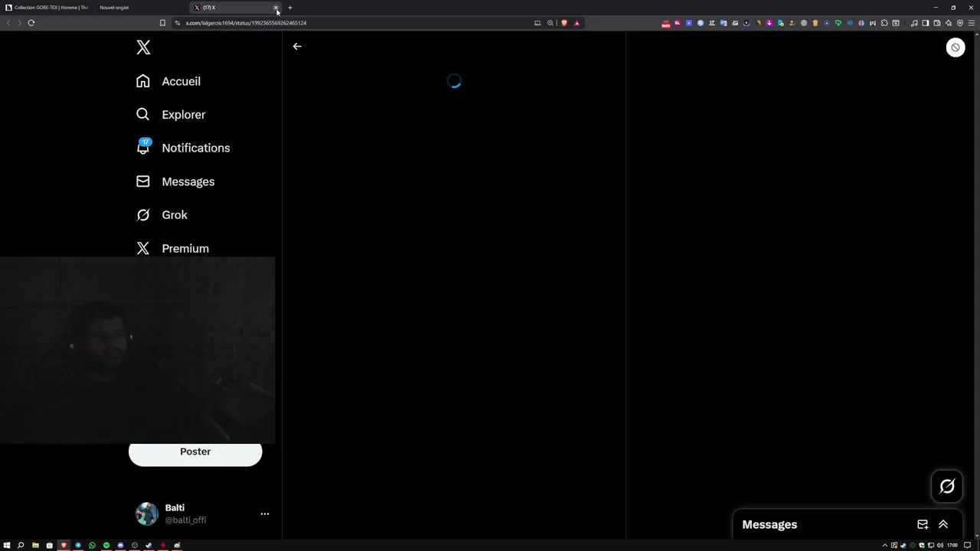
Task: Open the Premium page
Action: 172,249
